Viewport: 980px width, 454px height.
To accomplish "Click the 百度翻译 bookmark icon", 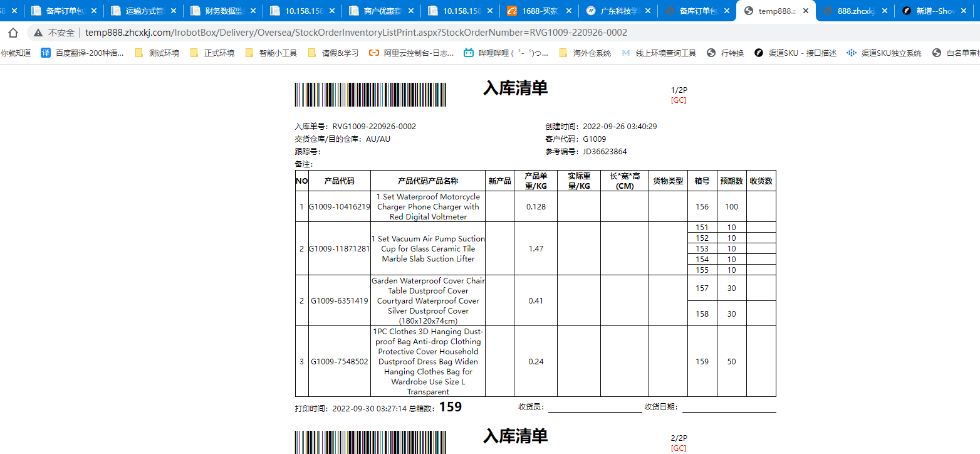I will (46, 53).
